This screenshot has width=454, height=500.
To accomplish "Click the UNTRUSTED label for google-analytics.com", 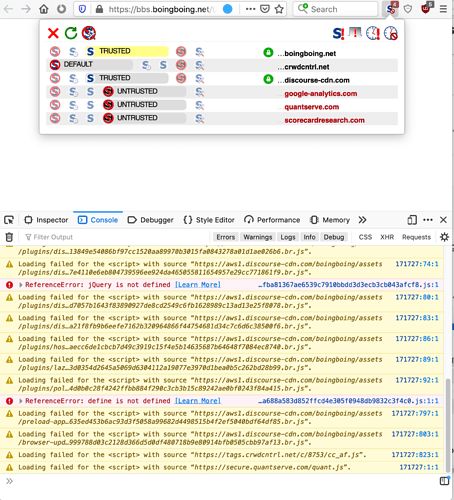I will pos(137,91).
